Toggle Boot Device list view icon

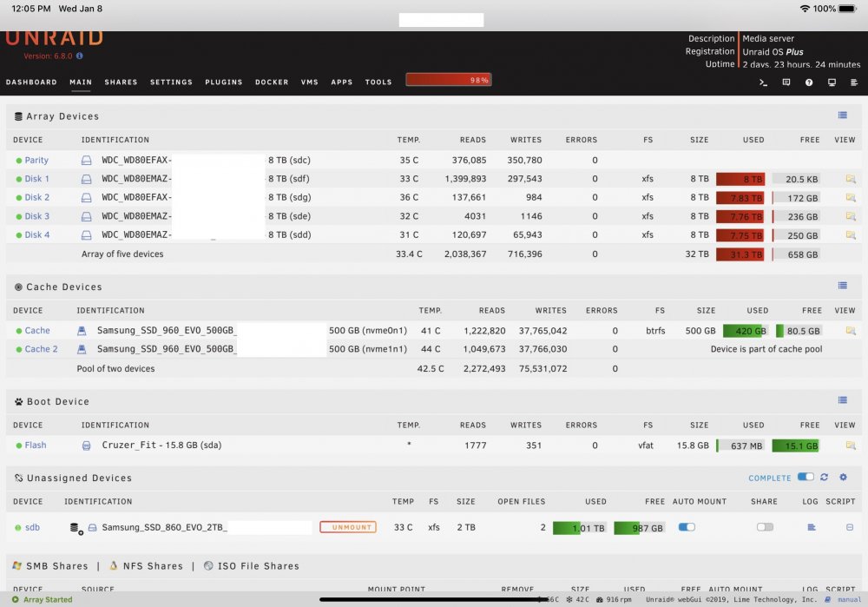(843, 400)
